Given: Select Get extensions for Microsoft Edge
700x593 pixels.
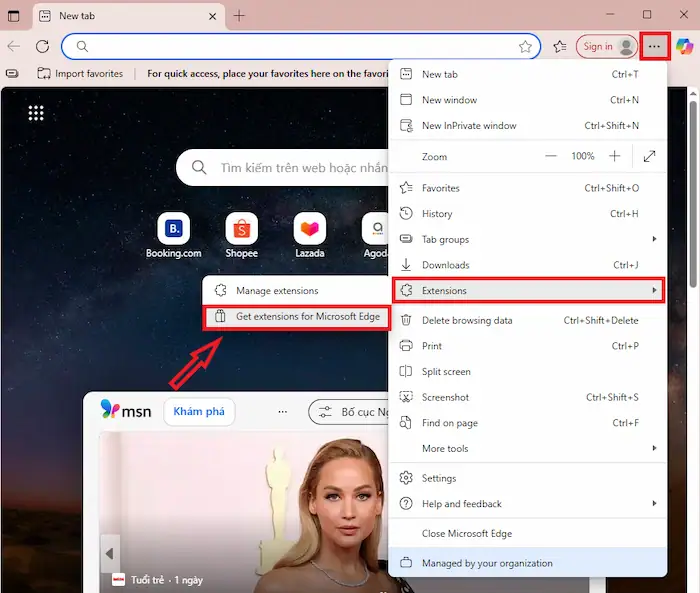Looking at the screenshot, I should tap(296, 317).
